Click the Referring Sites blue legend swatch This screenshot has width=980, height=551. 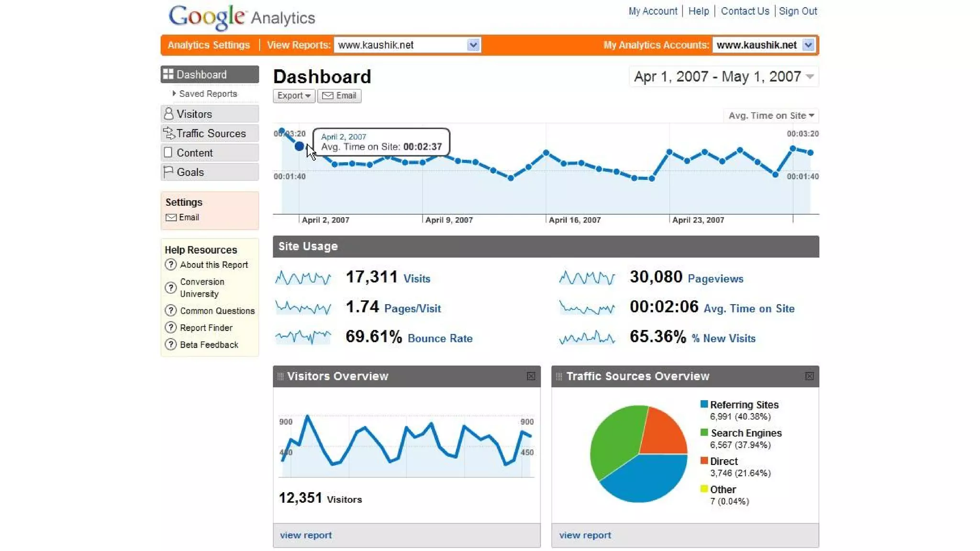(x=704, y=404)
